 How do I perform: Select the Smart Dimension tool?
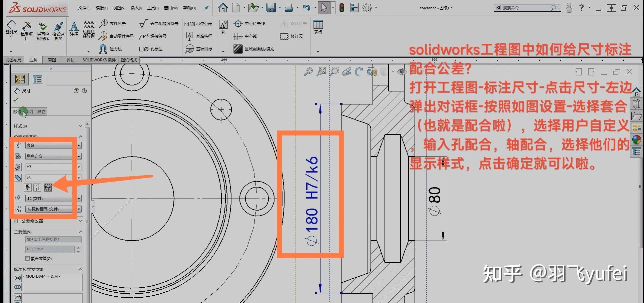tap(11, 29)
